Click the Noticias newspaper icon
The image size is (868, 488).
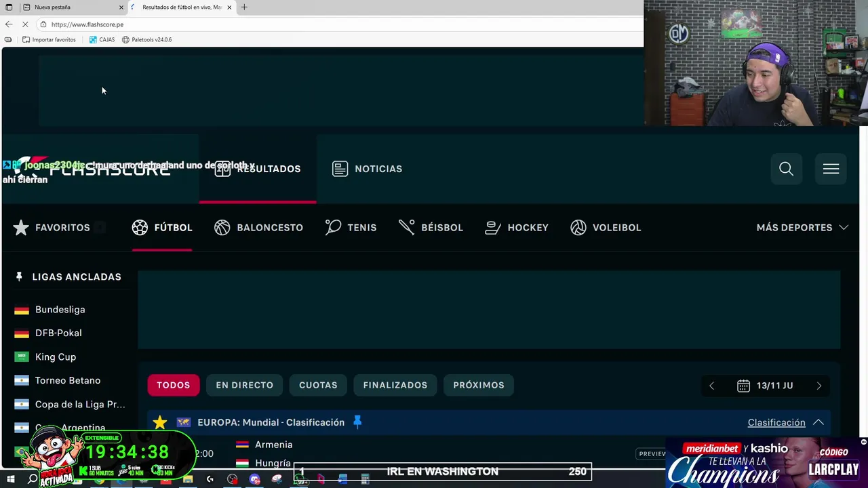[340, 169]
